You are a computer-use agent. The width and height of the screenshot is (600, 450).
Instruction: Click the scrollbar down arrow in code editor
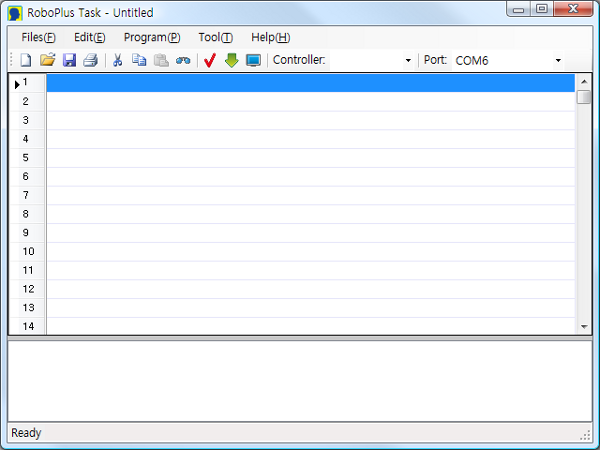point(584,327)
